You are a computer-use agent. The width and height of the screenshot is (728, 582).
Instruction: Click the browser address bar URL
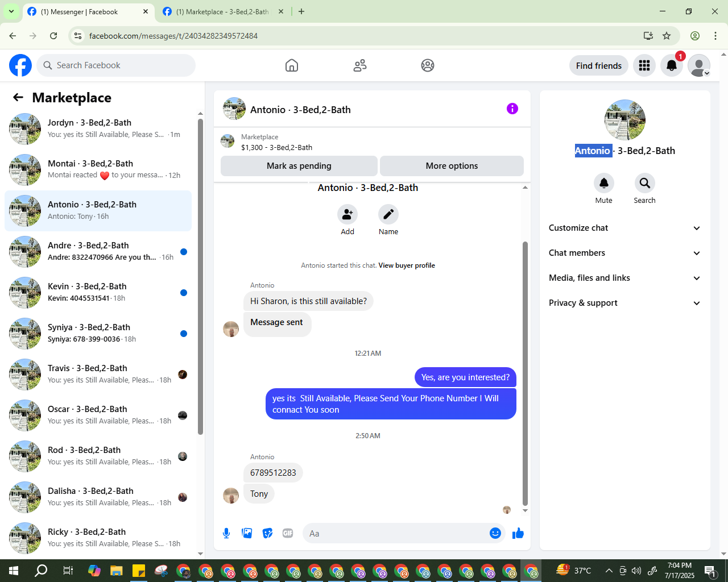coord(173,36)
